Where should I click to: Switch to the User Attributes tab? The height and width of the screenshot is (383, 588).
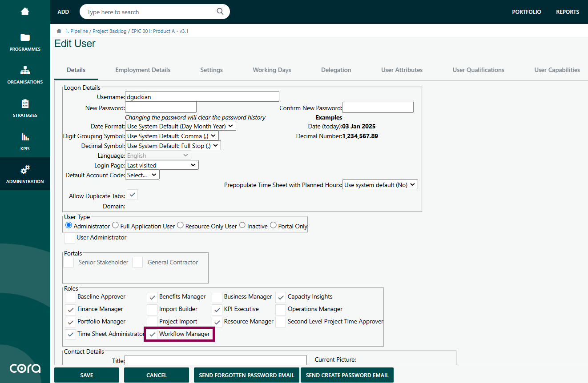coord(402,70)
